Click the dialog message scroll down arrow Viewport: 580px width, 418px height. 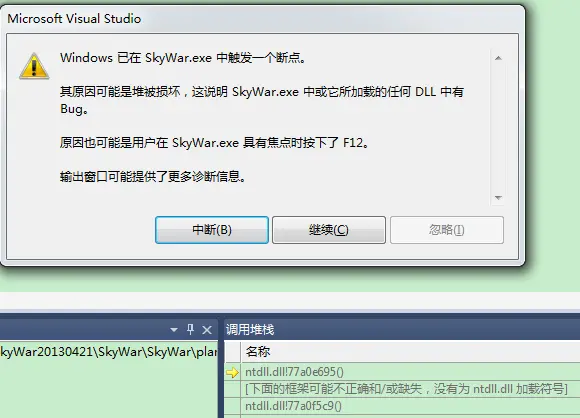click(x=498, y=198)
